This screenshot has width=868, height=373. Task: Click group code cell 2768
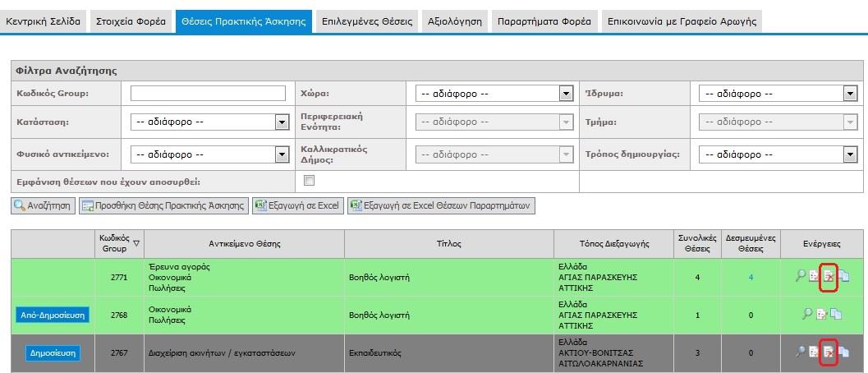tap(119, 315)
